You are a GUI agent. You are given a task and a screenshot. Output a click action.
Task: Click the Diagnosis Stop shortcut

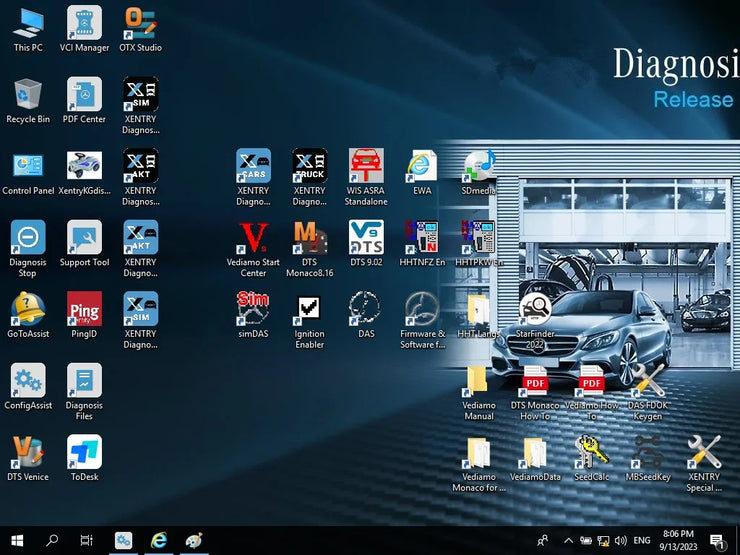tap(27, 238)
